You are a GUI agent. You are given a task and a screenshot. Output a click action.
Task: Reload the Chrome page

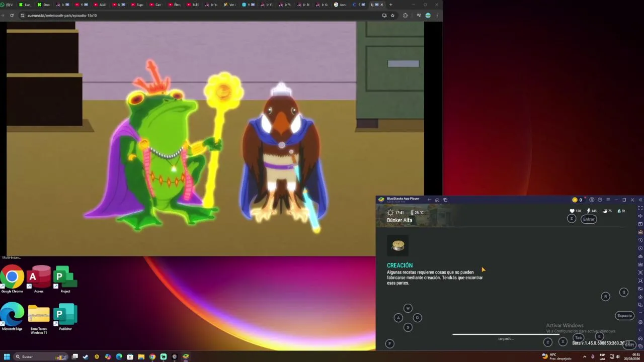pyautogui.click(x=12, y=15)
